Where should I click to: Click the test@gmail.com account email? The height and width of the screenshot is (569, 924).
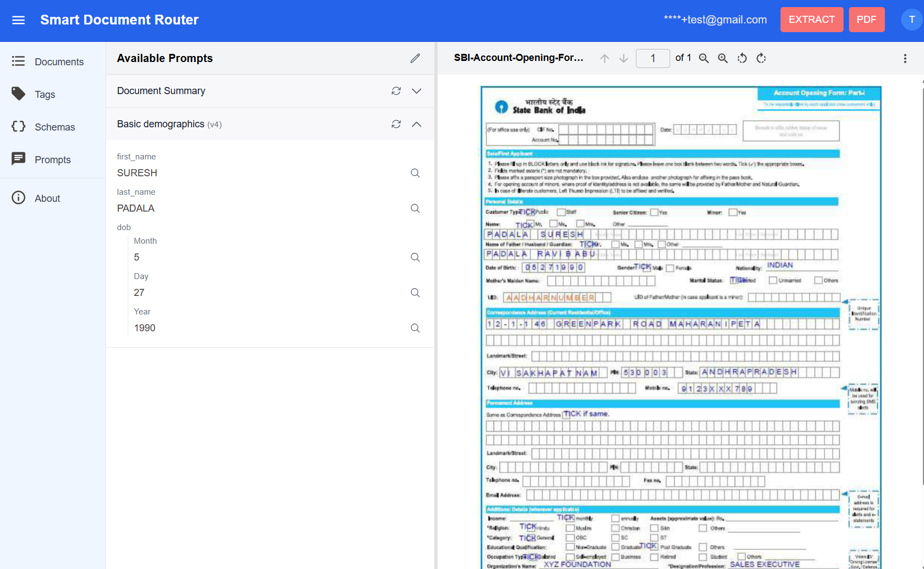[x=715, y=20]
